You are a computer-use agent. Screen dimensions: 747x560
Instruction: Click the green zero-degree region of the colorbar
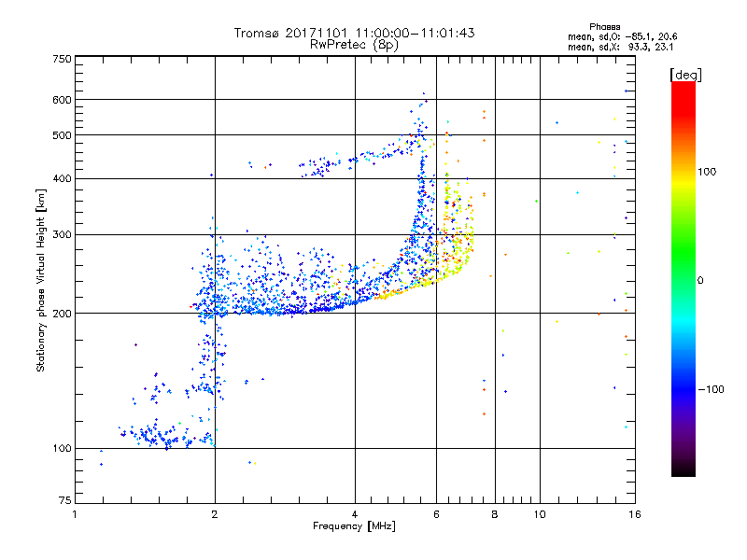684,280
